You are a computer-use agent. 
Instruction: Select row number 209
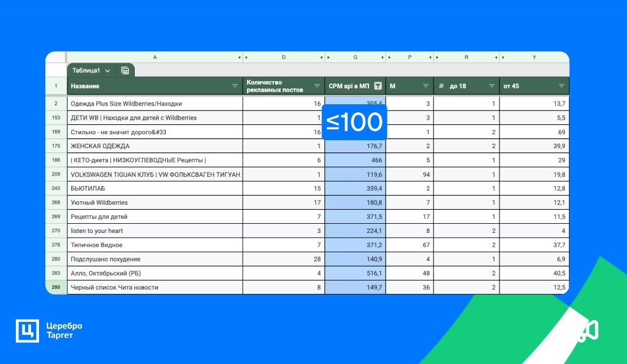[x=56, y=174]
